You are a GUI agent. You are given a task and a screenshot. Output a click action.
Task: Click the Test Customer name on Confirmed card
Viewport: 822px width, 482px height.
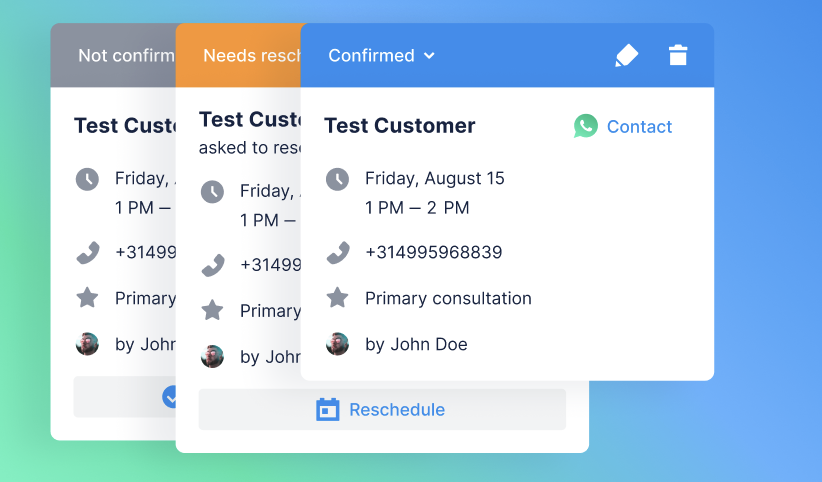pos(399,126)
